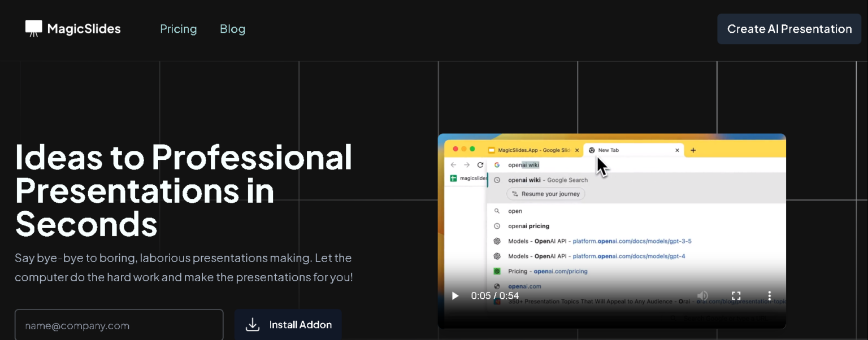Click the green macOS traffic light dot
Screen dimensions: 868x340
(x=471, y=149)
